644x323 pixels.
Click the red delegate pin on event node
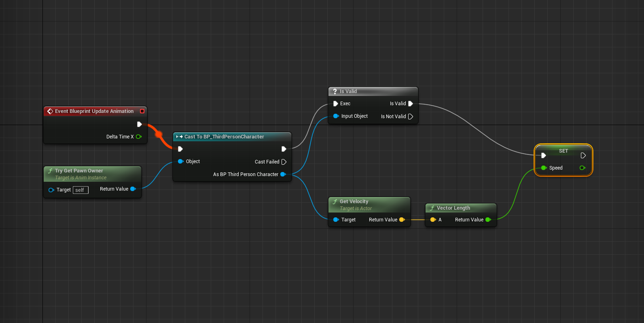click(x=142, y=111)
